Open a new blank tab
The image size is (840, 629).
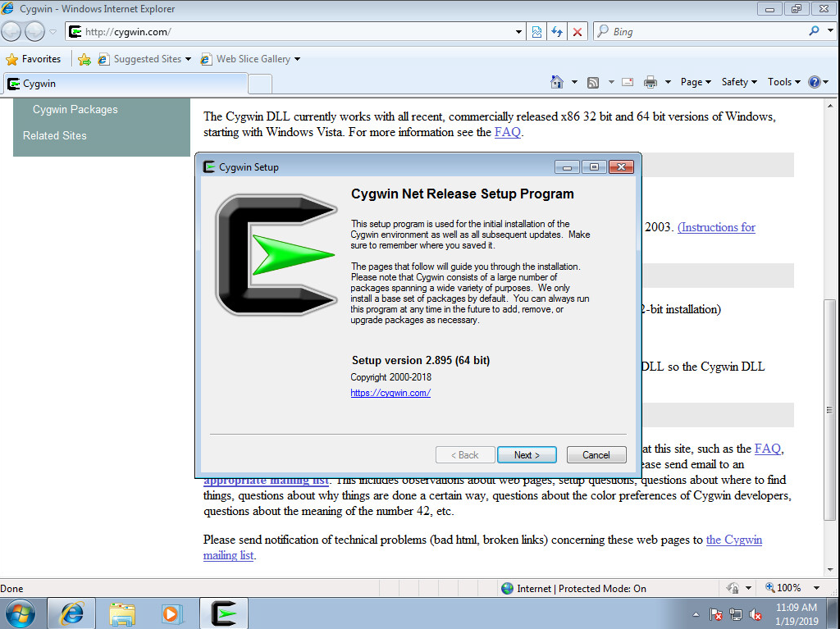click(260, 84)
